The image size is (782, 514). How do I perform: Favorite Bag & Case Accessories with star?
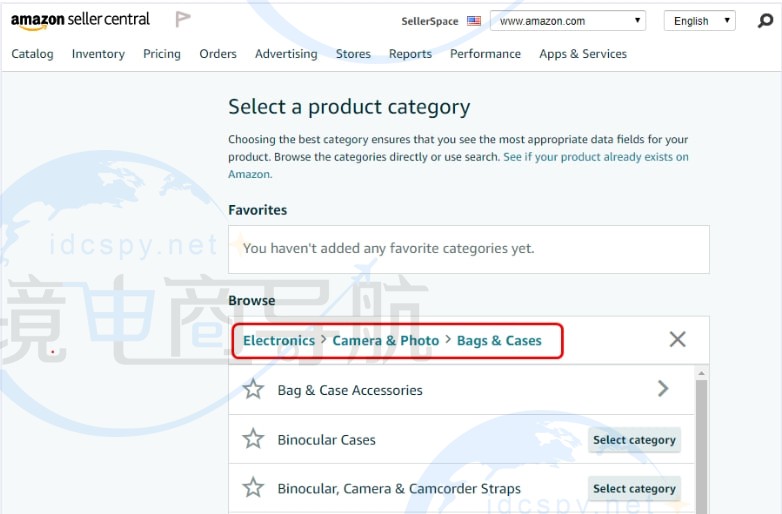point(254,390)
